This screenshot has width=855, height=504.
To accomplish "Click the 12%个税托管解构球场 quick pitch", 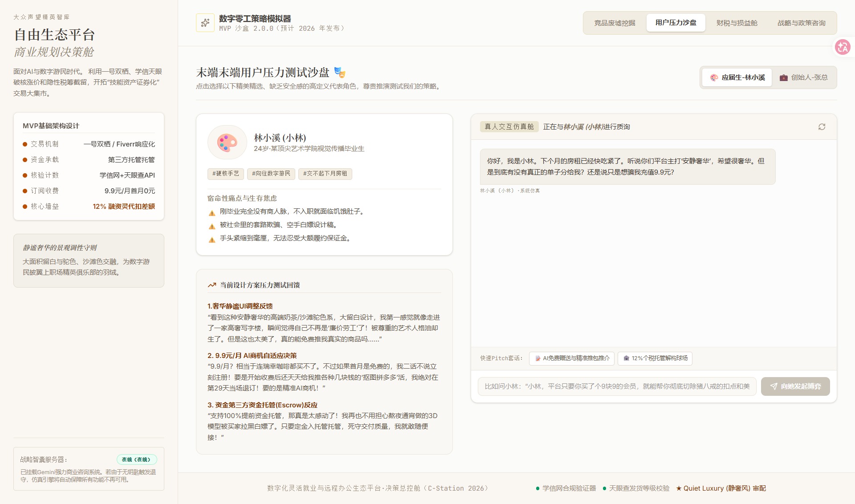I will click(x=655, y=358).
